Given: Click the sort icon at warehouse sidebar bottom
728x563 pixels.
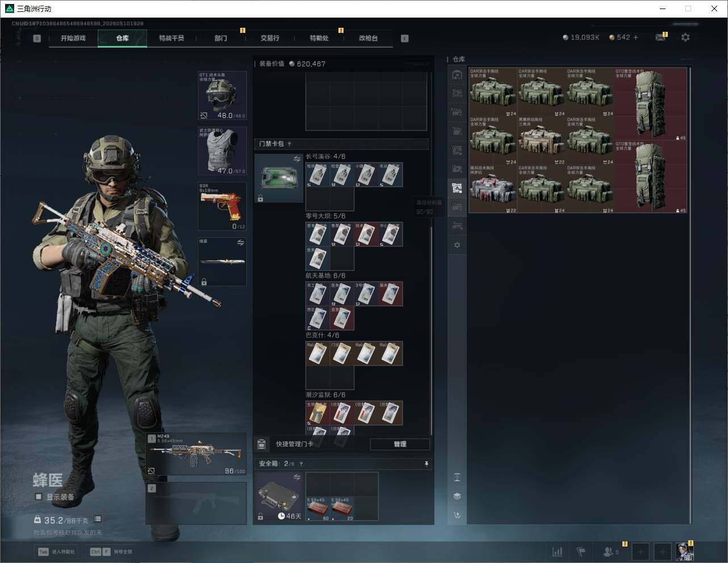Looking at the screenshot, I should click(457, 515).
